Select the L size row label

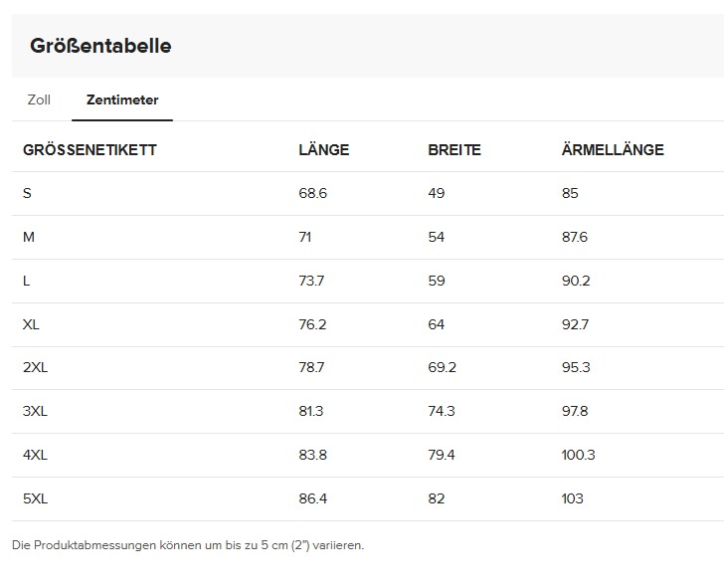(x=27, y=281)
